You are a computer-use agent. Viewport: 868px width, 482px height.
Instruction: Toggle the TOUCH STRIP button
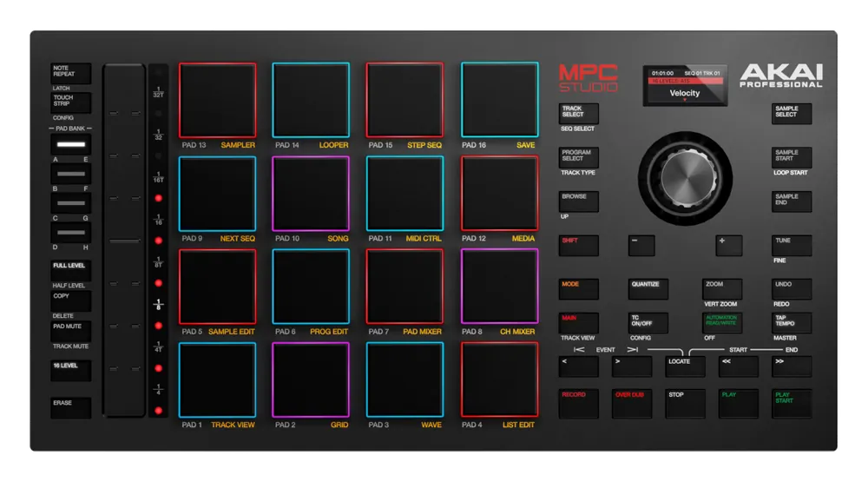click(71, 102)
